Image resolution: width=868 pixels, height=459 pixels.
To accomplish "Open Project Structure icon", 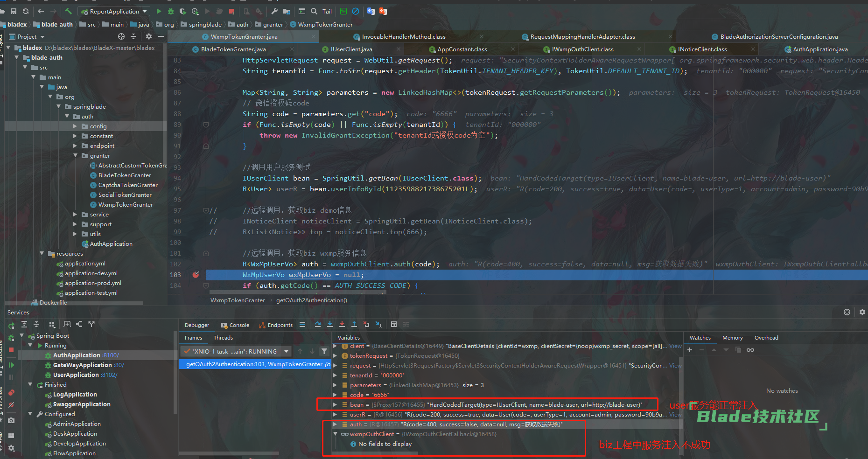I will pos(287,11).
